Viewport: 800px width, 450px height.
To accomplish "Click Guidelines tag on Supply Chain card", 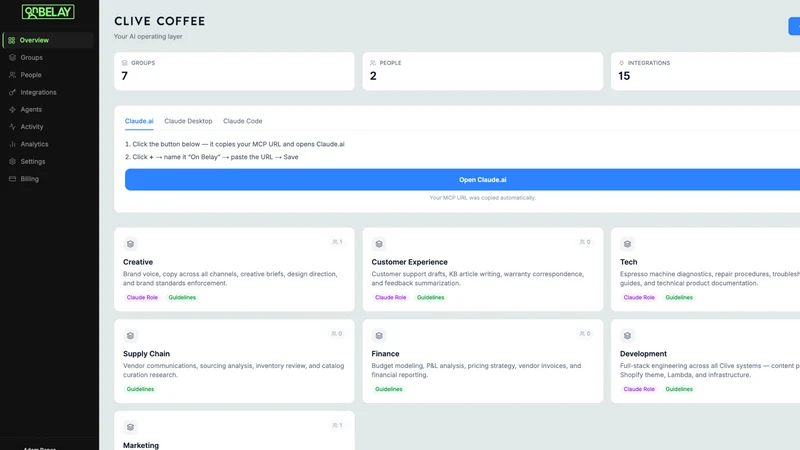I will tap(140, 389).
